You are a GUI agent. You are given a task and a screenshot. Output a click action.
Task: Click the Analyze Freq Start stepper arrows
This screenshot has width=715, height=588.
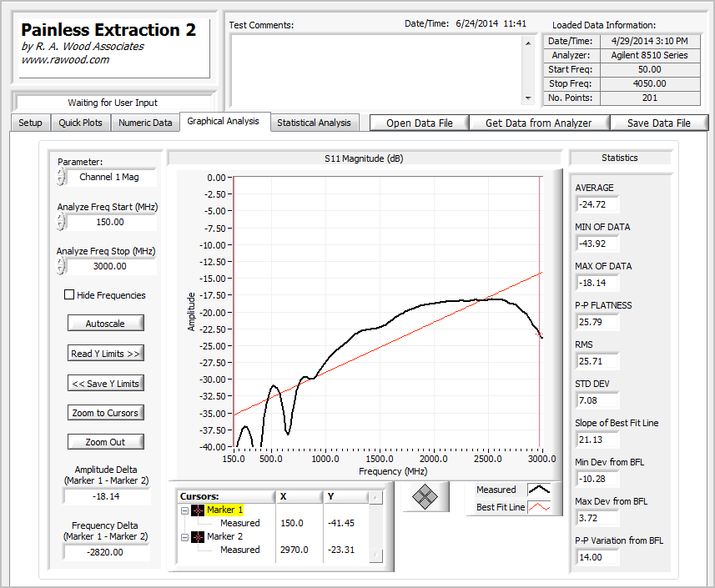pyautogui.click(x=61, y=222)
